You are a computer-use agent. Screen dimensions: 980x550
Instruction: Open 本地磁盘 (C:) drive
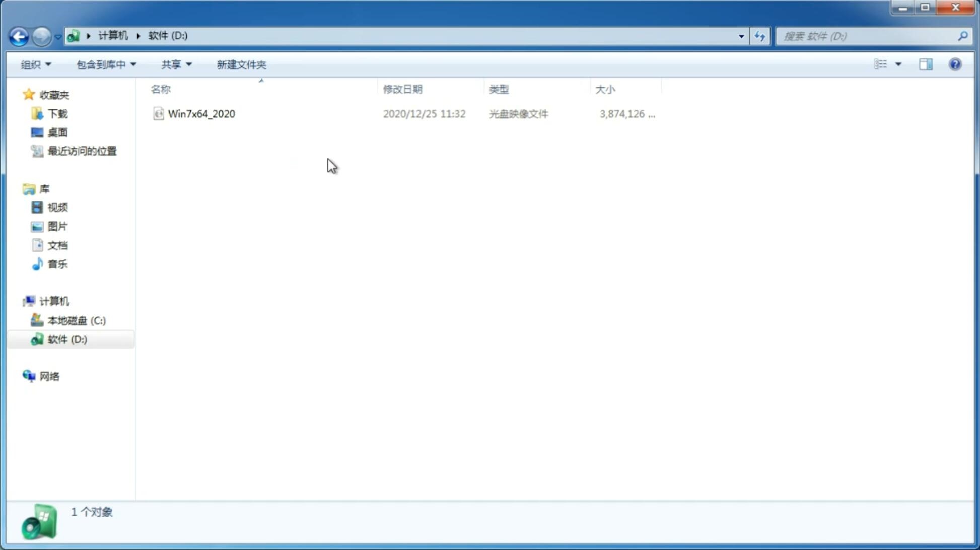pyautogui.click(x=76, y=320)
